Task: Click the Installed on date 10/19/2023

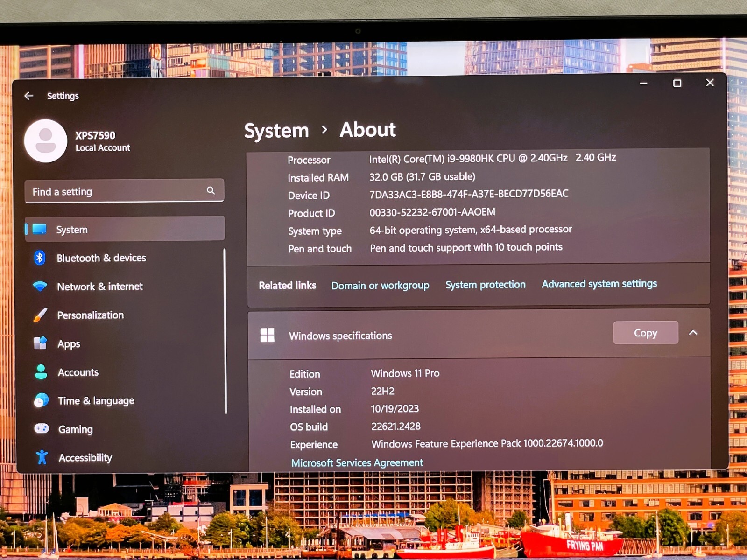Action: click(x=395, y=409)
